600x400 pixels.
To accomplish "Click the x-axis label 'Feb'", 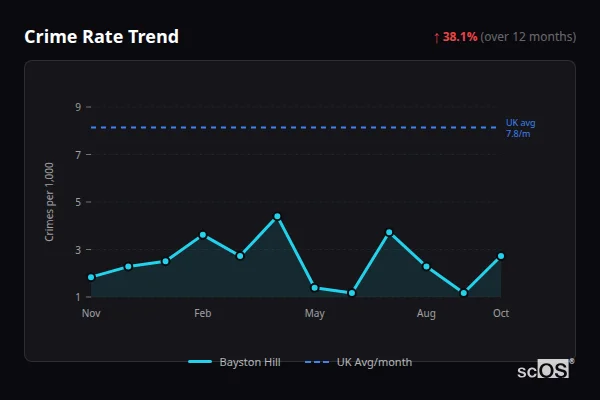I will click(203, 313).
